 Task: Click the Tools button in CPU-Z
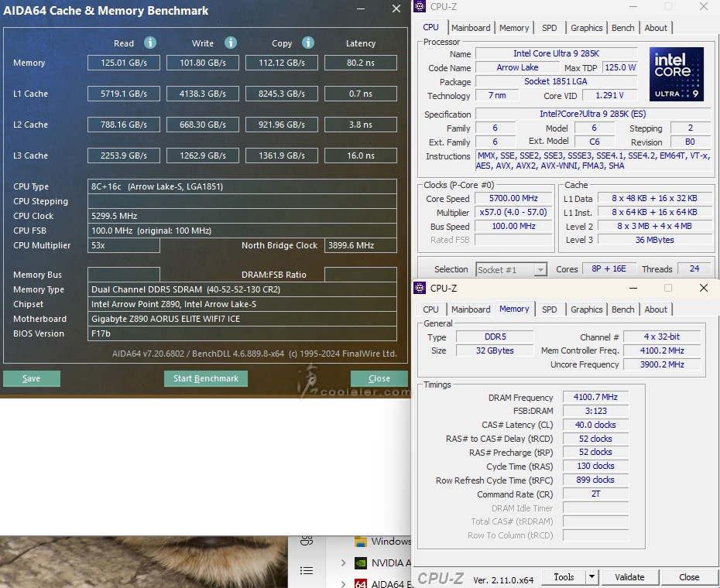(x=564, y=576)
